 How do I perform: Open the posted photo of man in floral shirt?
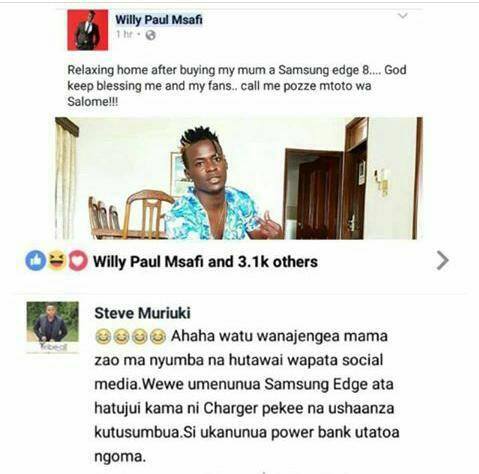click(239, 178)
